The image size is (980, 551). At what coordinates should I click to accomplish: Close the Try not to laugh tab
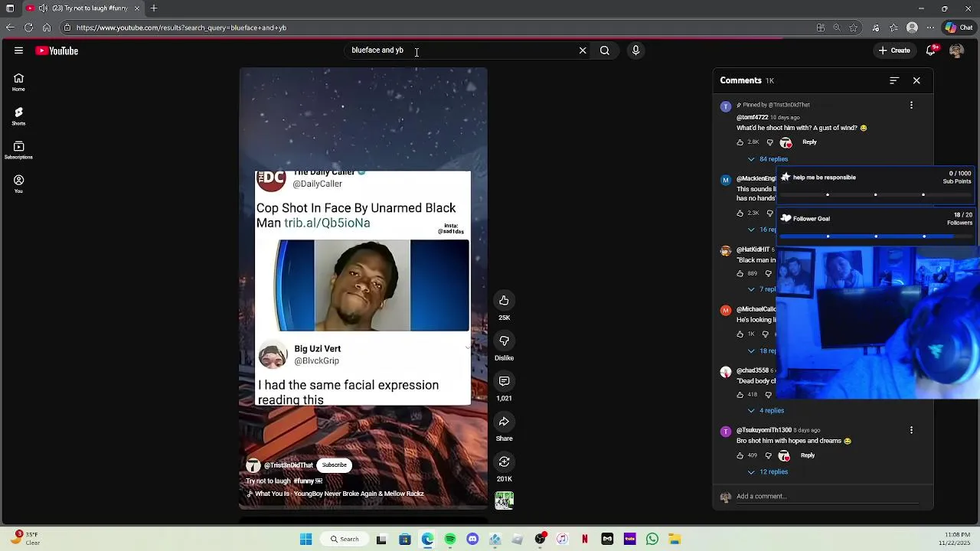pos(137,8)
